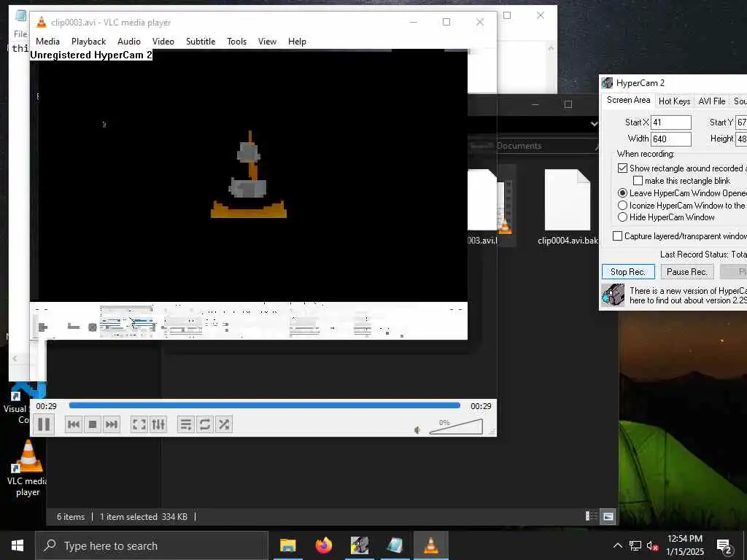Click the VLC cone title bar icon
This screenshot has height=560, width=747.
pos(42,23)
